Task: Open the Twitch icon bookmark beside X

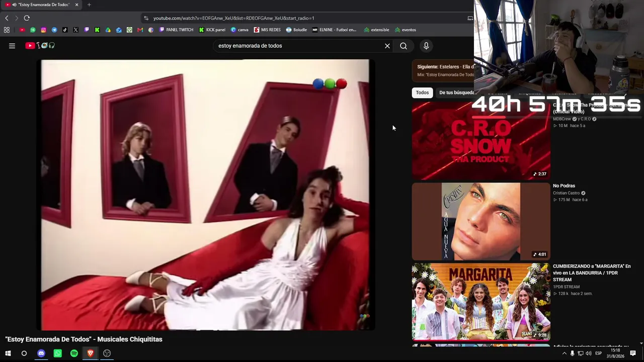Action: [x=87, y=30]
